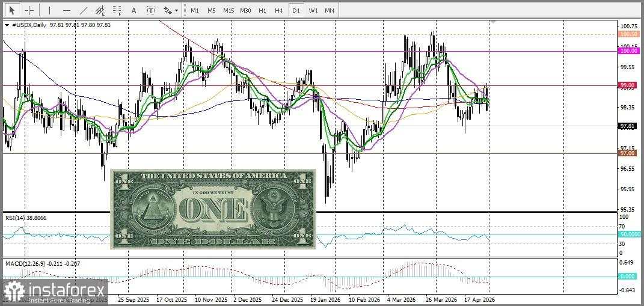
Task: Click the 19 Jan 2026 date label
Action: click(326, 299)
